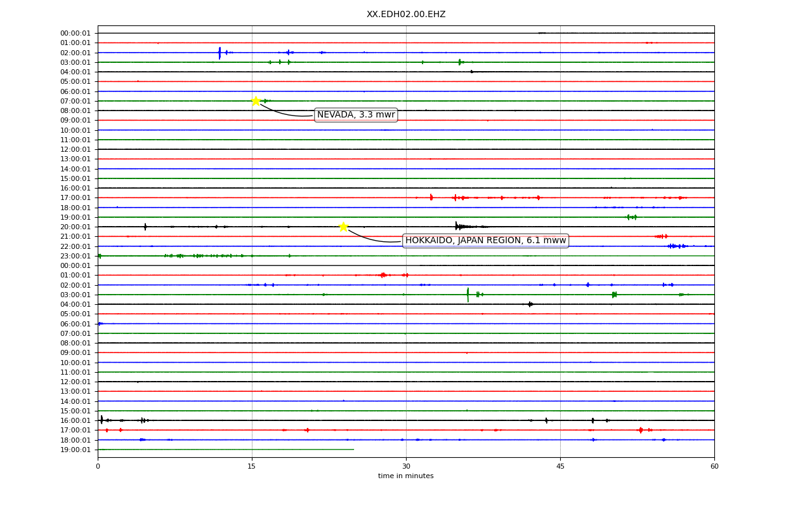Screen dimensions: 812x508
Task: Click the 'time in minutes' axis label
Action: tap(406, 476)
